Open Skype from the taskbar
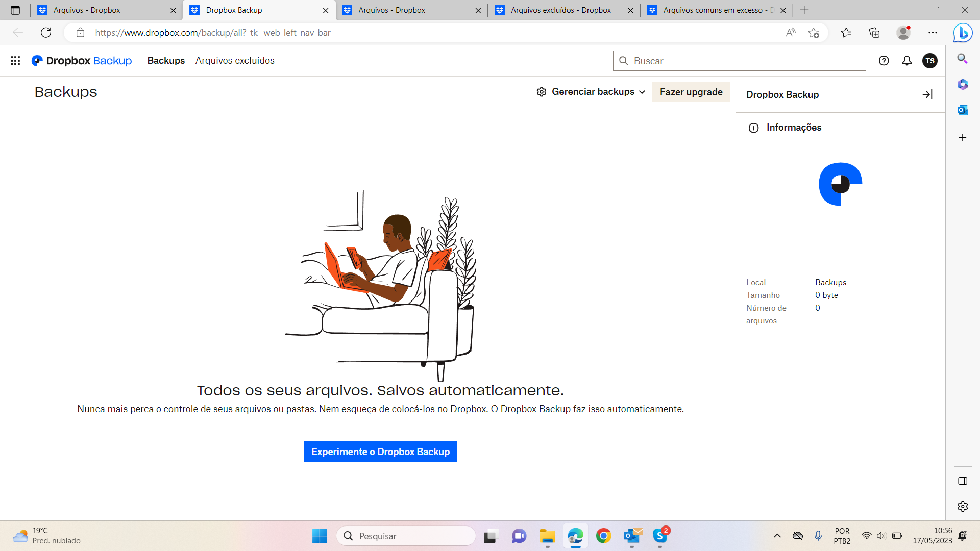 (x=660, y=536)
